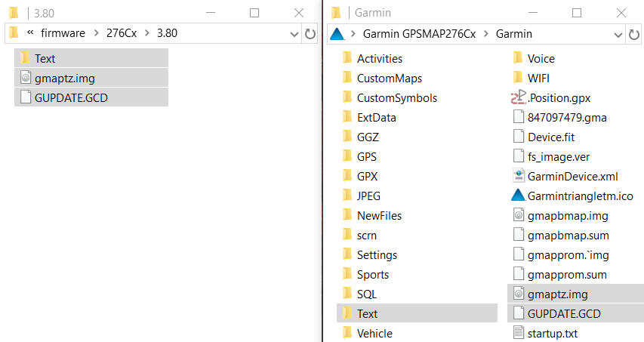Select the fs_image.ver file name

pyautogui.click(x=559, y=157)
